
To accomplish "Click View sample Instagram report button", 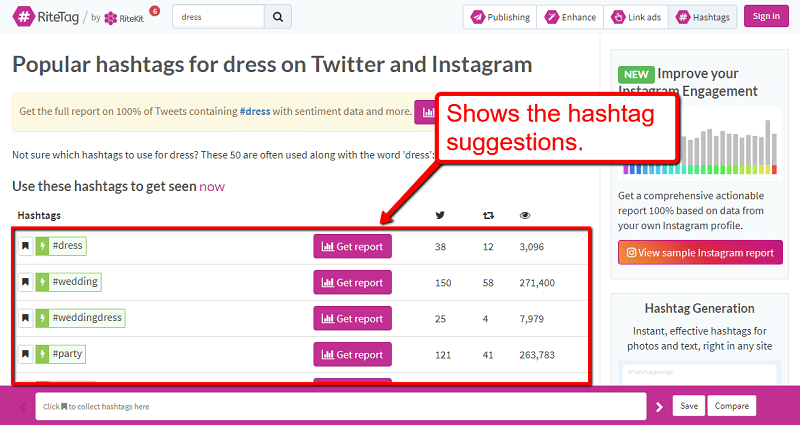I will [700, 253].
